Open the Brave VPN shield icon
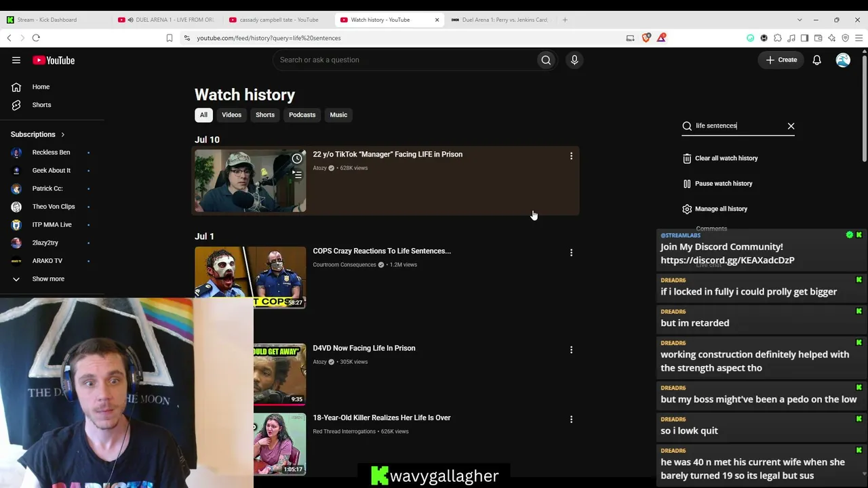This screenshot has height=488, width=868. click(x=845, y=38)
